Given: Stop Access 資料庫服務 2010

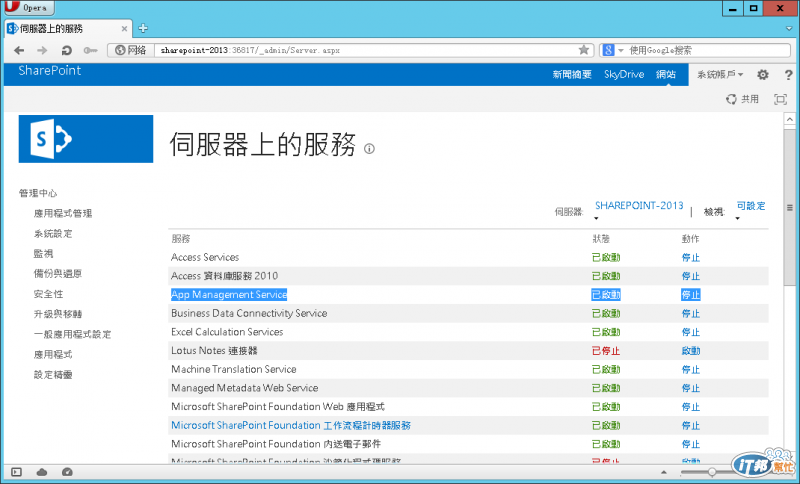Looking at the screenshot, I should coord(691,276).
